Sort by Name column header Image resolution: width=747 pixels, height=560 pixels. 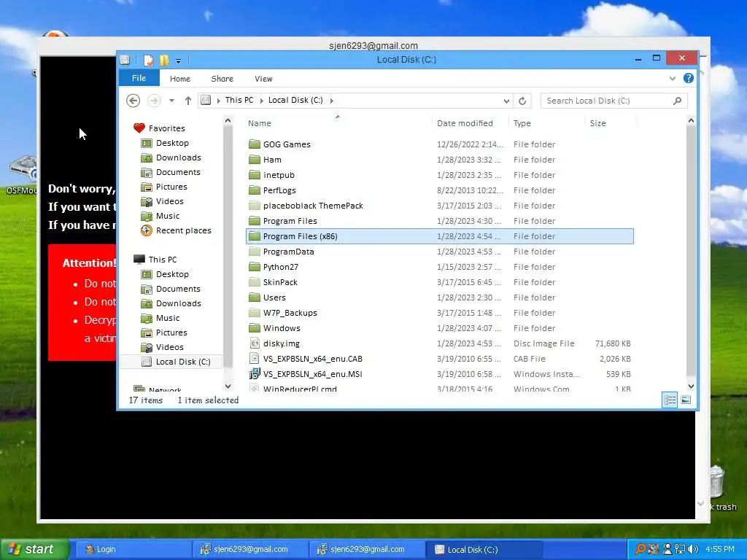pos(338,122)
